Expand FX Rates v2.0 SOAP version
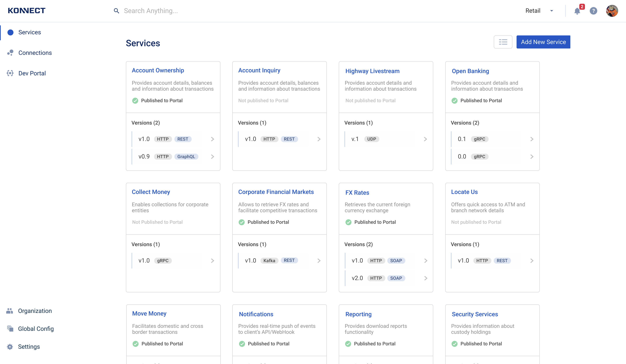This screenshot has width=626, height=364. (x=426, y=278)
